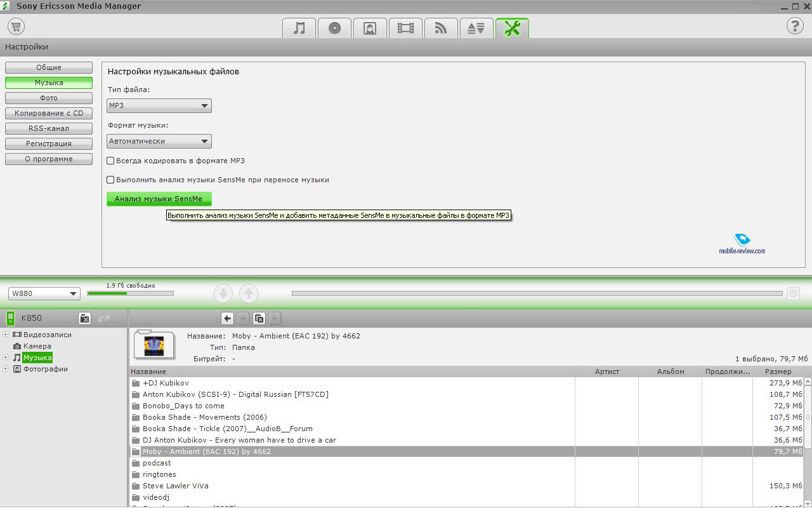
Task: Sort by the Альбом column header
Action: pos(671,371)
